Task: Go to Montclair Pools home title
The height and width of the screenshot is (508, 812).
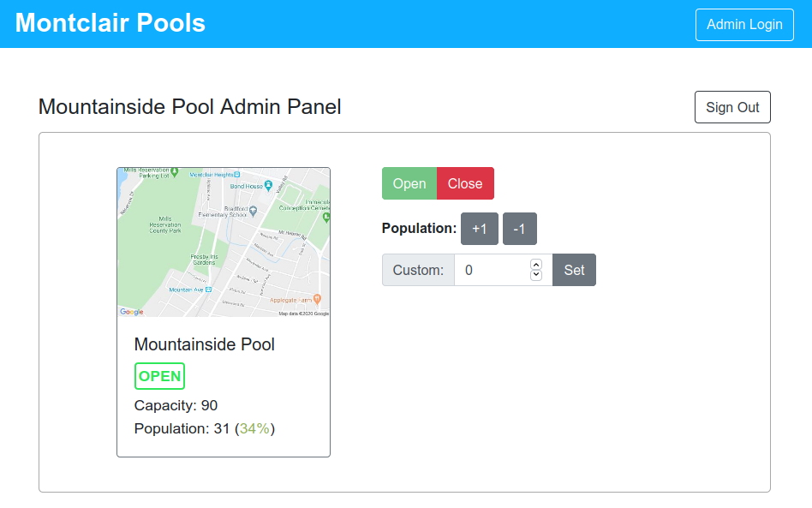Action: [110, 23]
